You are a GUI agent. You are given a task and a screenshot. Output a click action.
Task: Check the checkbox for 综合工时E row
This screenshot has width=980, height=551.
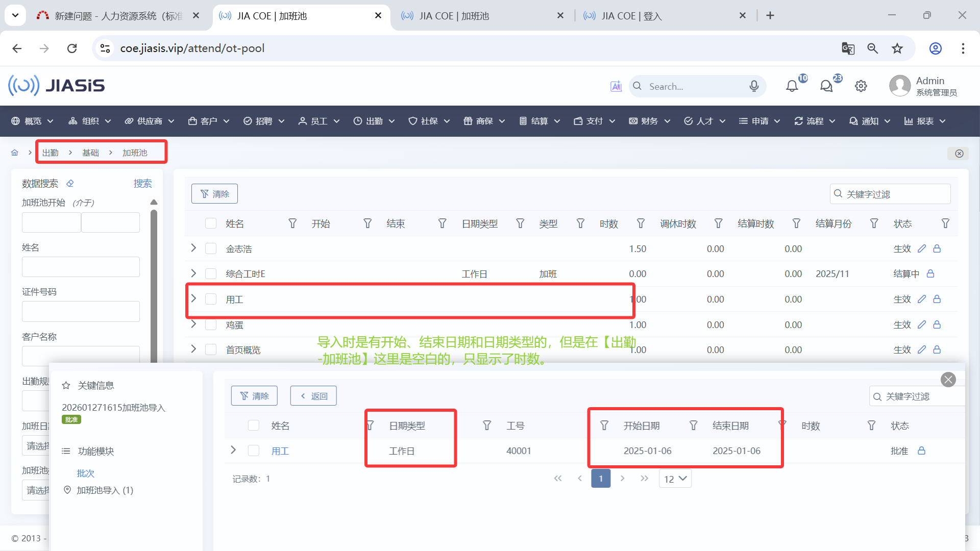coord(211,274)
